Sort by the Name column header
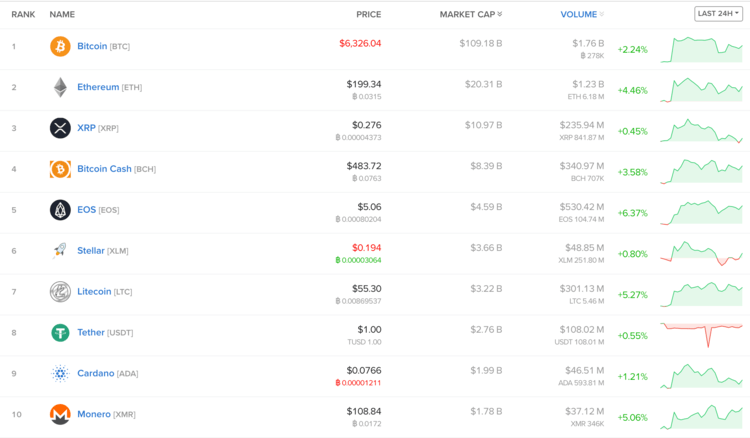Screen dimensions: 750x438 (62, 15)
